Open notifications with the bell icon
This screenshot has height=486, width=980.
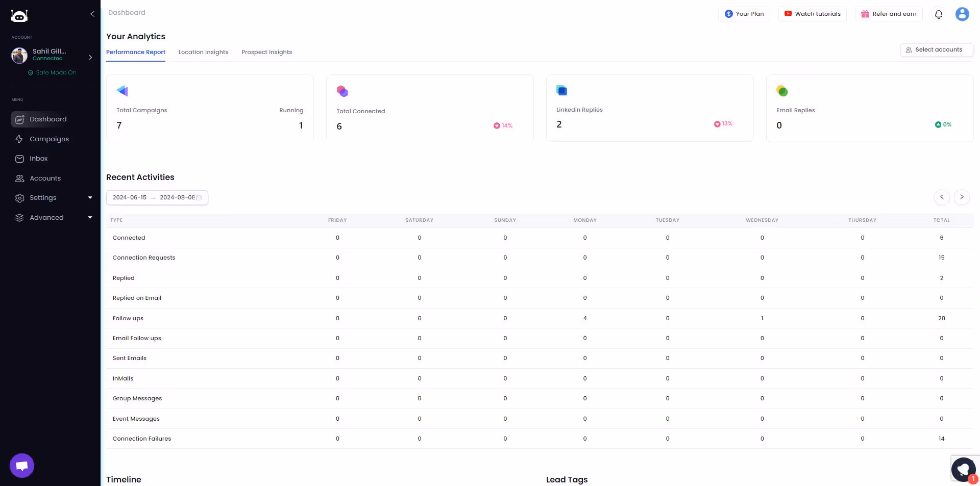(x=938, y=14)
